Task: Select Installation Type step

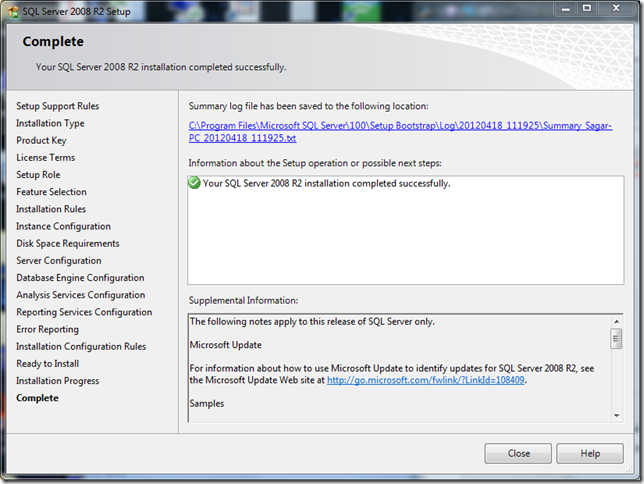Action: coord(50,123)
